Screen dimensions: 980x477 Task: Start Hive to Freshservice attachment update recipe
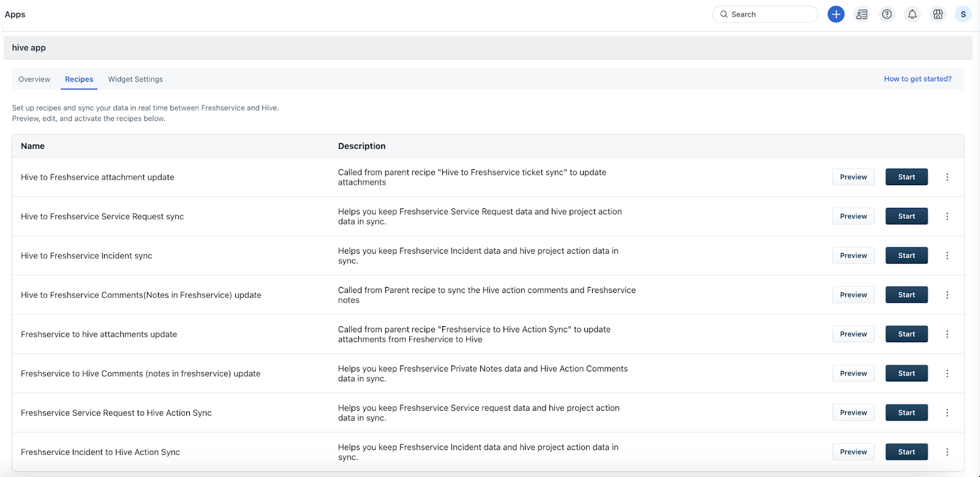907,177
